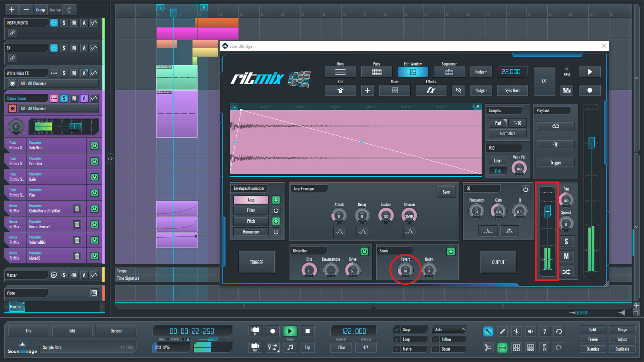Toggle the Pitch envelope power button
644x362 pixels.
point(276,221)
